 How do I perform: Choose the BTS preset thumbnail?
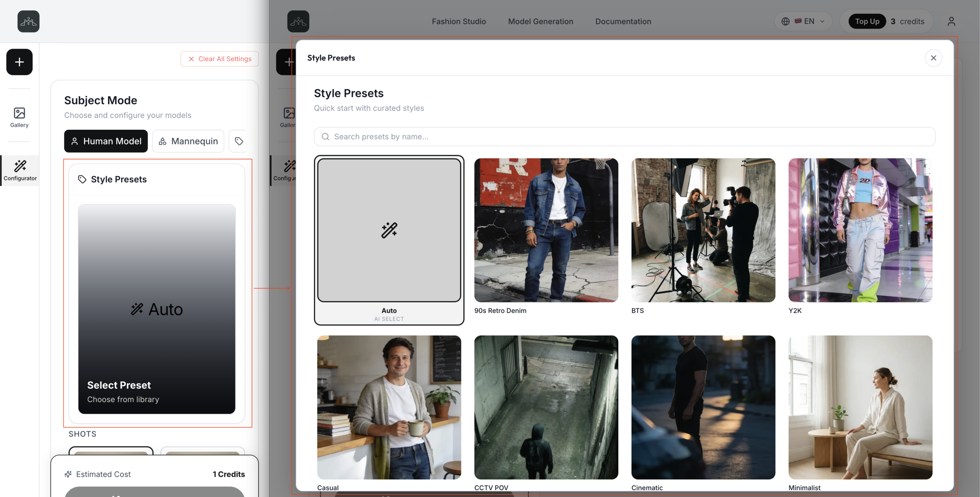point(703,230)
